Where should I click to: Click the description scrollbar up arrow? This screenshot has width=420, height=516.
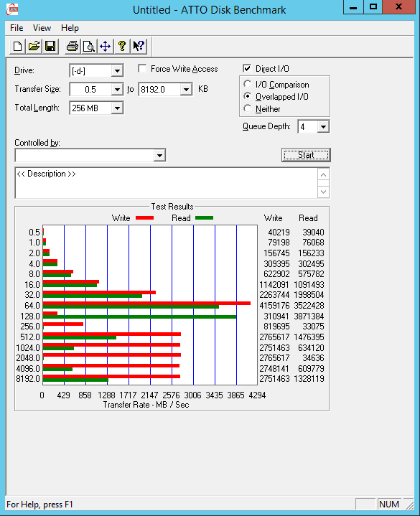click(x=323, y=174)
